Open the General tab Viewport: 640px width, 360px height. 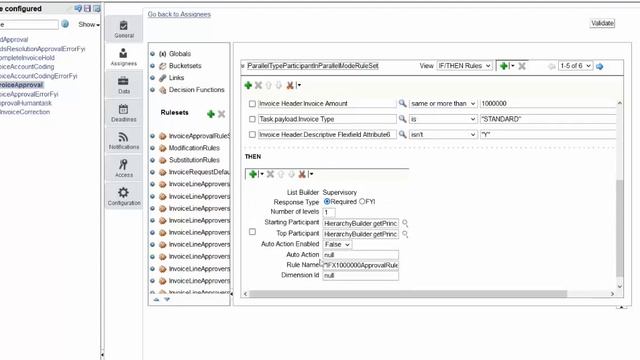click(x=124, y=29)
